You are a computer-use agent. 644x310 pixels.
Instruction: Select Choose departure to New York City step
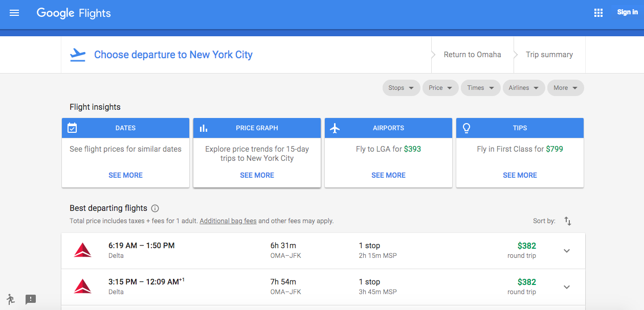coord(173,55)
